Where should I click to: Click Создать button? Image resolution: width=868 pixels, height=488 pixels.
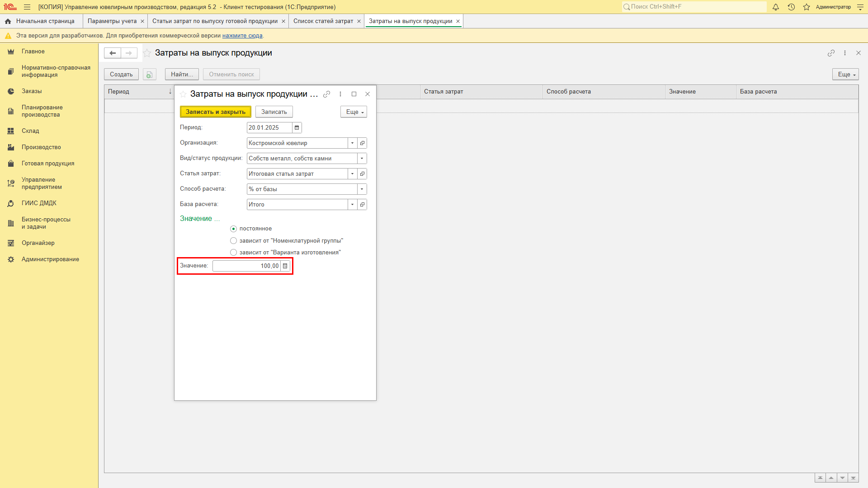[121, 75]
